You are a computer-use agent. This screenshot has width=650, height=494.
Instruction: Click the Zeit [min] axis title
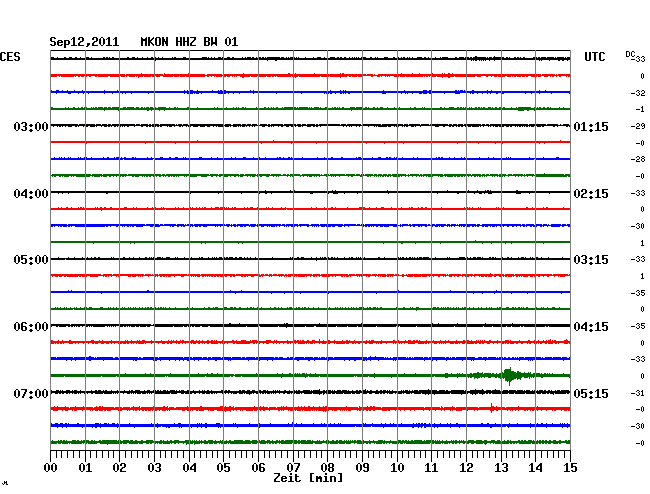tap(308, 478)
